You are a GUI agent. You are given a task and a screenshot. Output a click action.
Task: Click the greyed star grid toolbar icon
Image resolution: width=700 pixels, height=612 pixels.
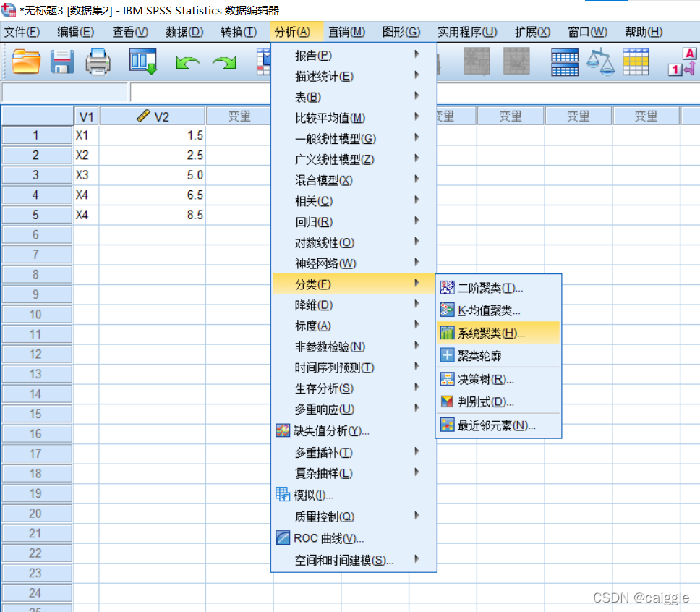tap(477, 61)
